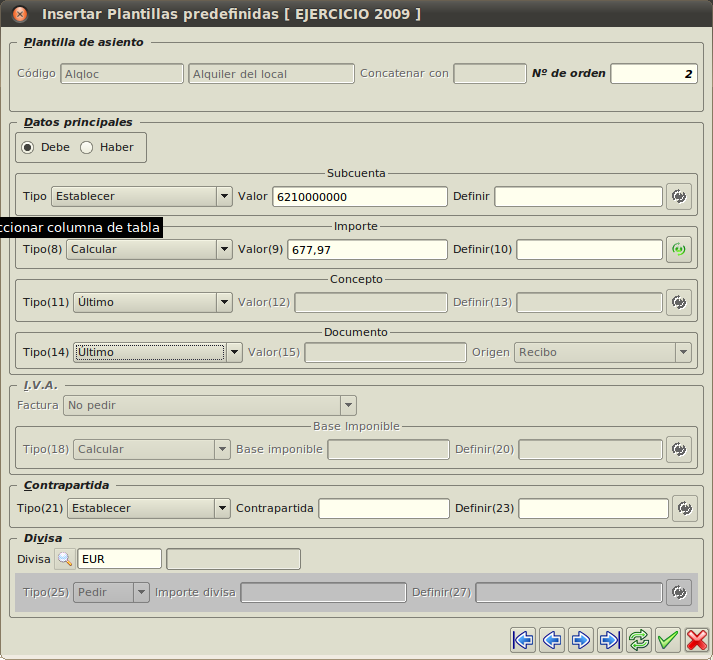713x660 pixels.
Task: Click the I.V.A. group title
Action: tap(41, 385)
